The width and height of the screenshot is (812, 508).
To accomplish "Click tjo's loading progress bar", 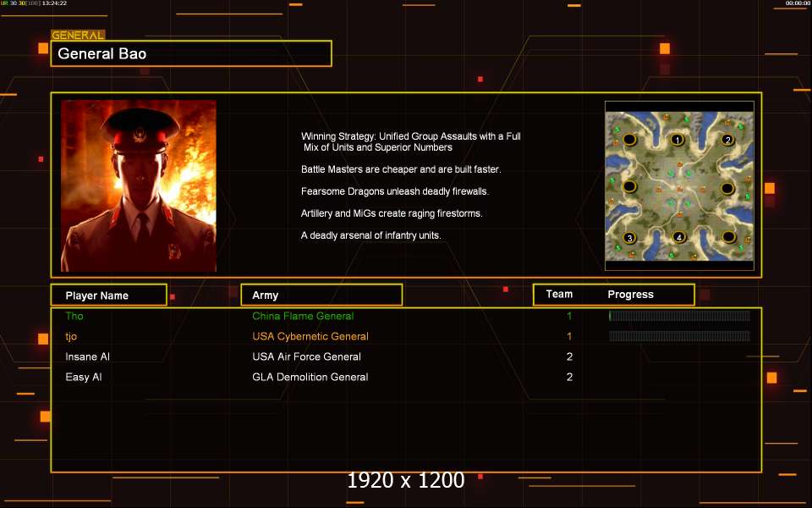I will tap(679, 336).
